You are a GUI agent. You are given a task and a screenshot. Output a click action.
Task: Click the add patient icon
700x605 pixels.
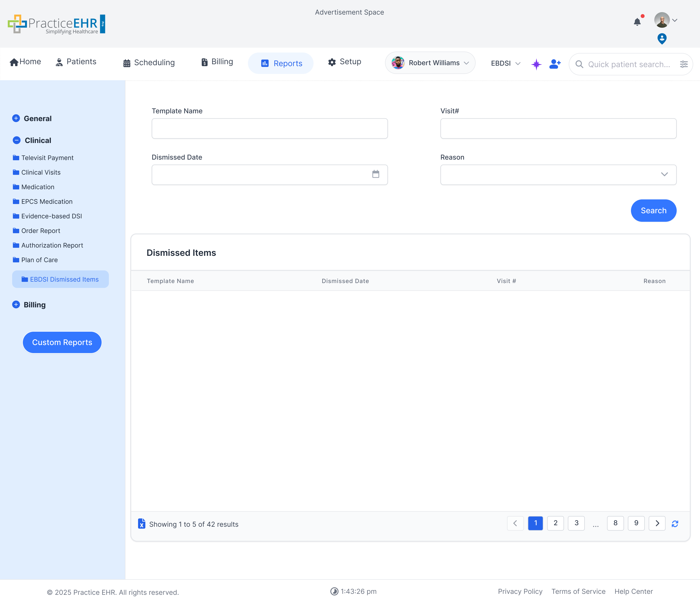[555, 63]
